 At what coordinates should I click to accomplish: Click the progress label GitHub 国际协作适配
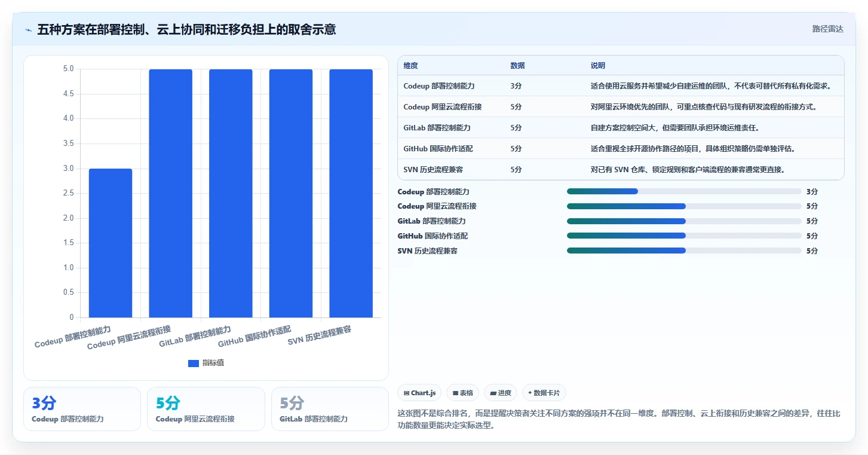pyautogui.click(x=433, y=236)
